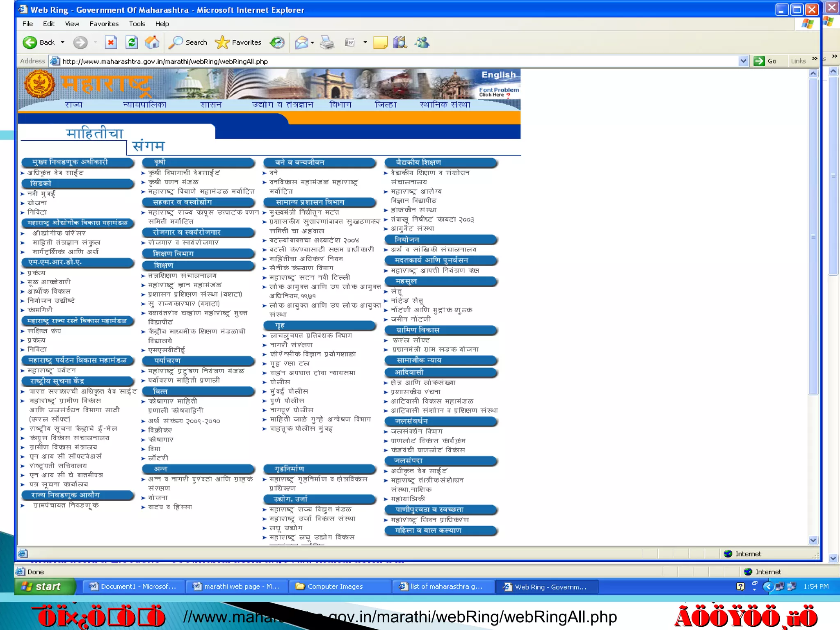This screenshot has height=630, width=840.
Task: Click the English language link
Action: click(x=498, y=75)
